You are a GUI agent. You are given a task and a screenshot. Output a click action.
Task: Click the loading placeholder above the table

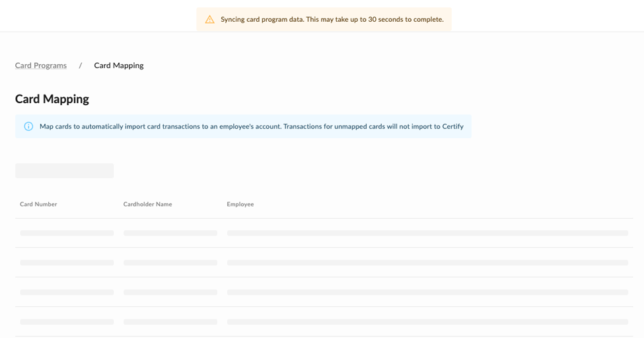(x=65, y=171)
